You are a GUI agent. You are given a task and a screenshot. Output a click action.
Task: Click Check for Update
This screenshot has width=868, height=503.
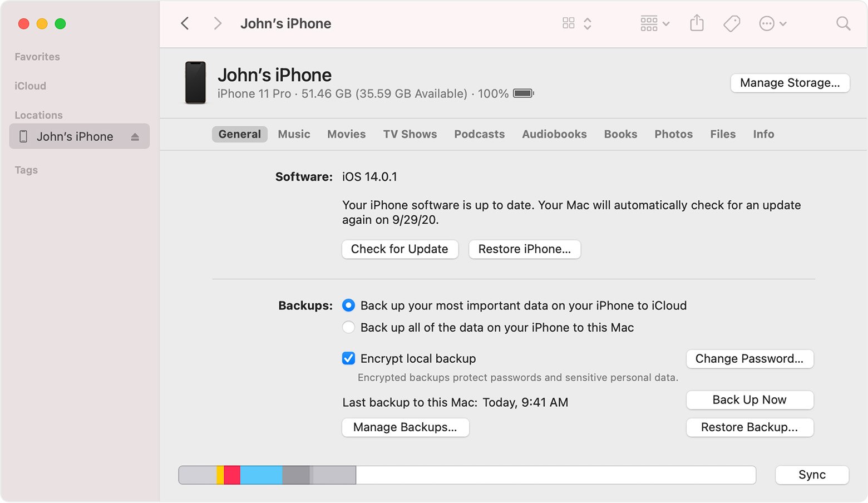400,249
